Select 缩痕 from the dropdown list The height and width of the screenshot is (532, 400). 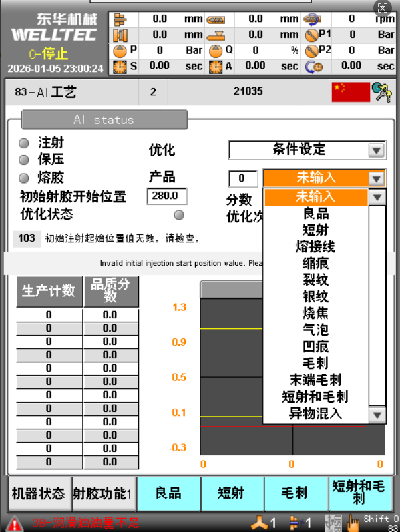pyautogui.click(x=316, y=263)
